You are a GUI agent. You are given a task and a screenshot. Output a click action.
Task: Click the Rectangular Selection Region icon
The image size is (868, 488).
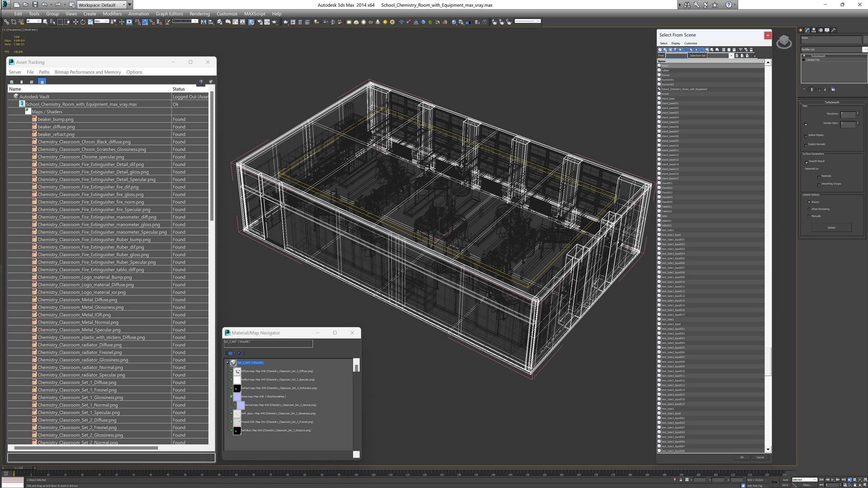60,22
